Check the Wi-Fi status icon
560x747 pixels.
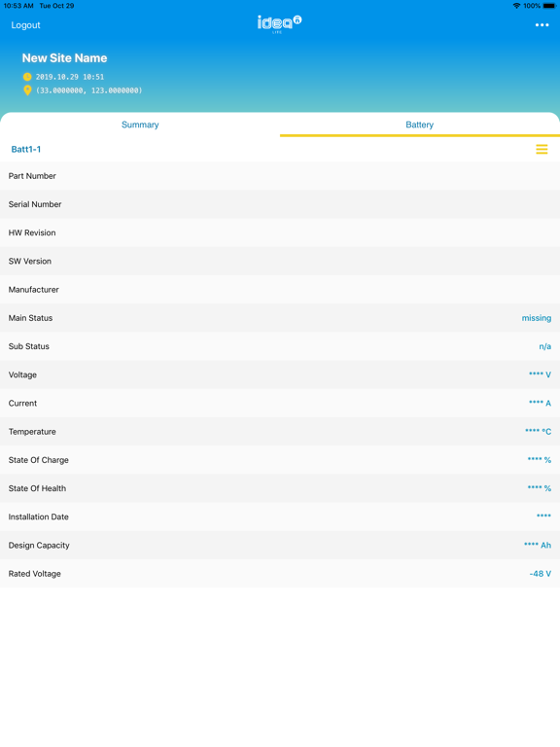[516, 6]
